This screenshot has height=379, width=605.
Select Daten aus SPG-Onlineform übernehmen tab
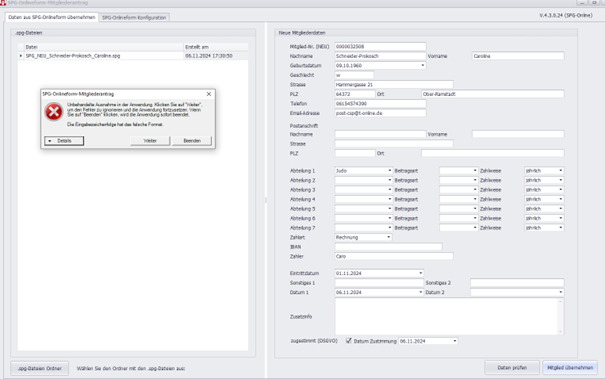[x=52, y=17]
